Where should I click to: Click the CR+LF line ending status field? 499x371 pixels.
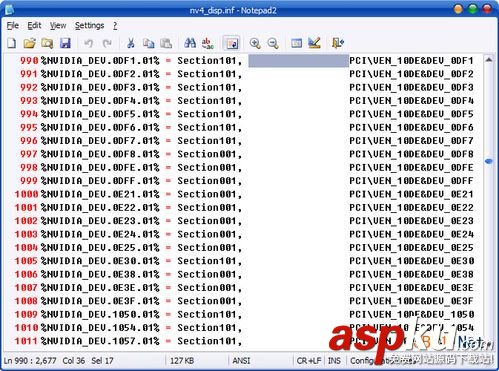309,361
